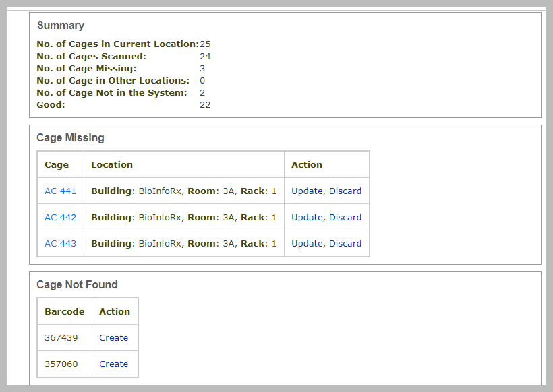The height and width of the screenshot is (392, 553).
Task: Update the location of cage AC 442
Action: click(307, 217)
